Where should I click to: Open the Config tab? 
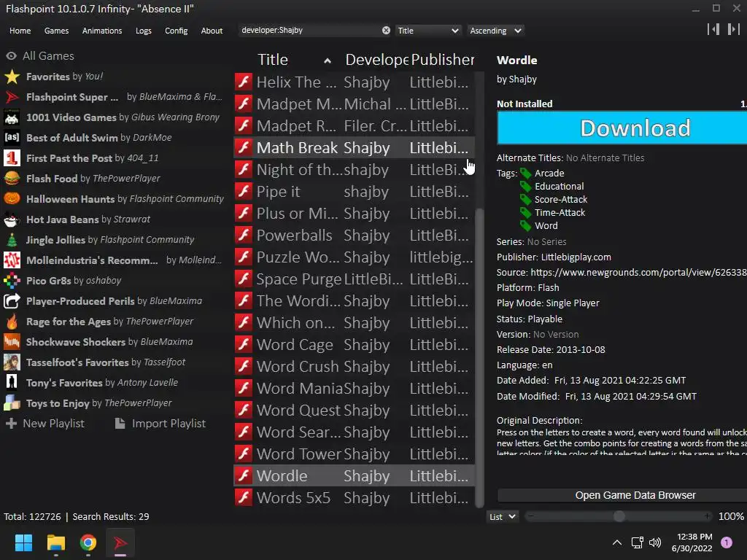click(x=177, y=31)
